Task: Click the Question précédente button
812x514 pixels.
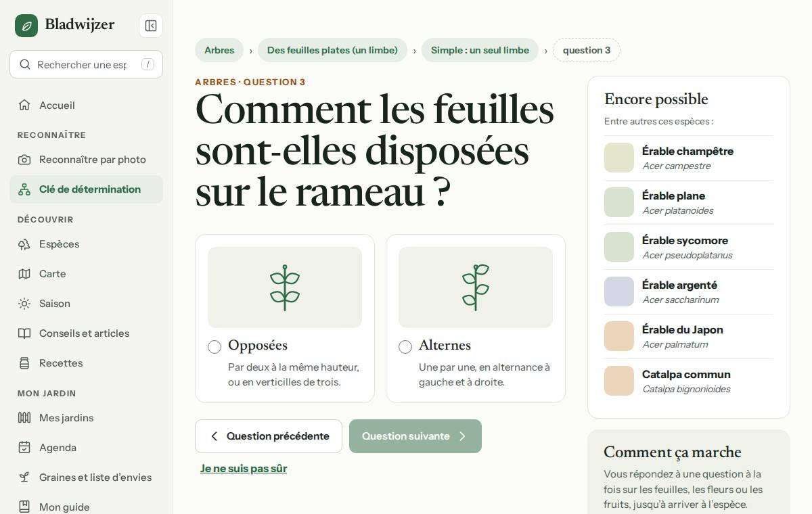Action: [x=269, y=436]
